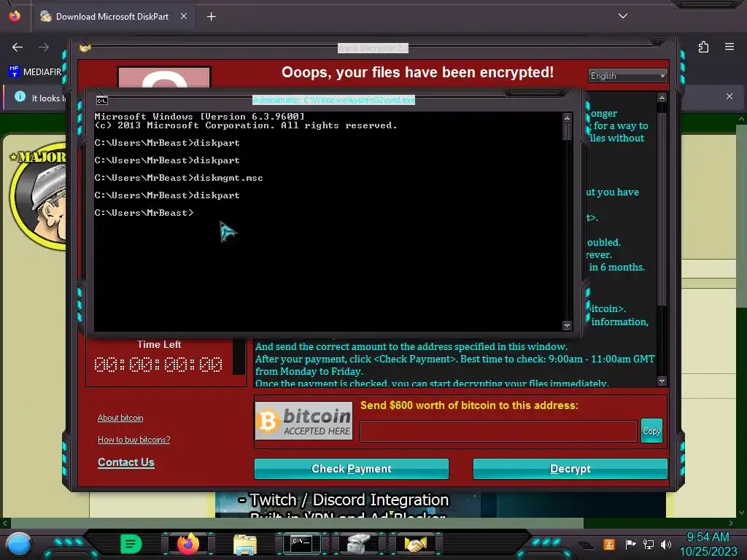The width and height of the screenshot is (747, 560).
Task: Open the volume speaker tray icon
Action: click(x=666, y=544)
